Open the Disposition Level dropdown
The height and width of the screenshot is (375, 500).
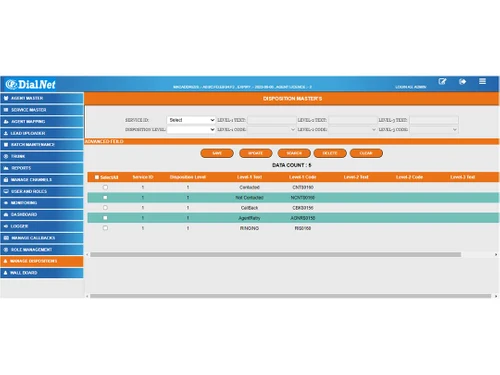point(191,129)
